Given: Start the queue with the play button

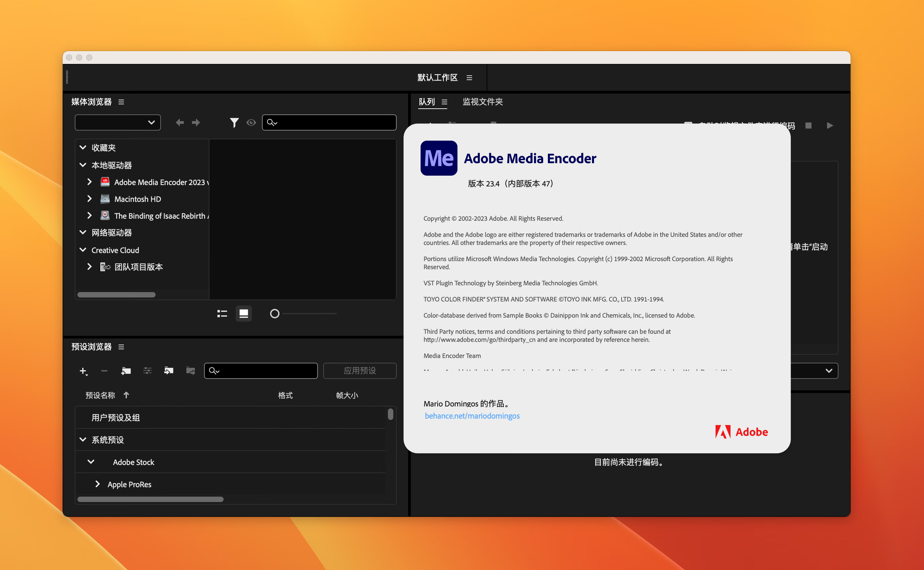Looking at the screenshot, I should [830, 126].
